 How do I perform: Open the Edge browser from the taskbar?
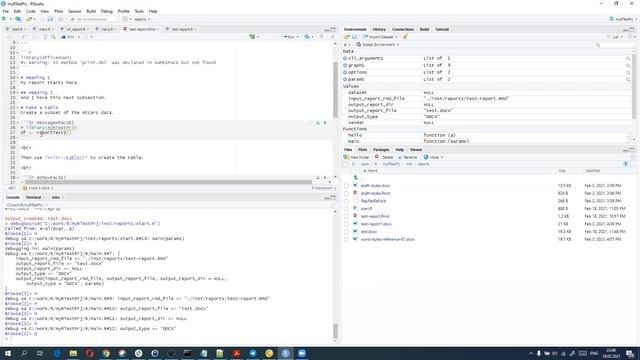[x=57, y=353]
